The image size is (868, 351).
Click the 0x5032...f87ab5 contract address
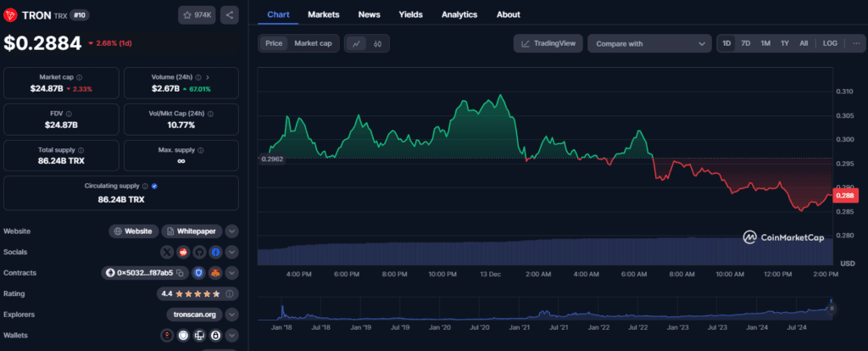pos(145,273)
